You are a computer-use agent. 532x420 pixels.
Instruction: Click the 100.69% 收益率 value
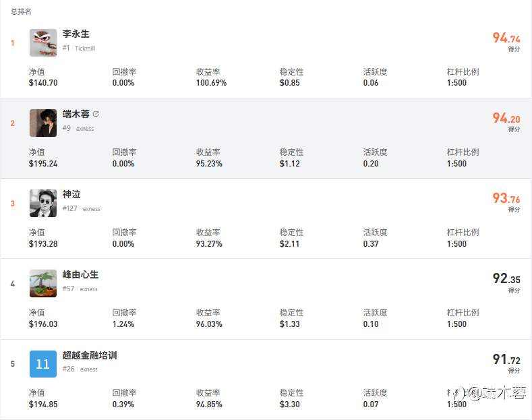pos(211,83)
